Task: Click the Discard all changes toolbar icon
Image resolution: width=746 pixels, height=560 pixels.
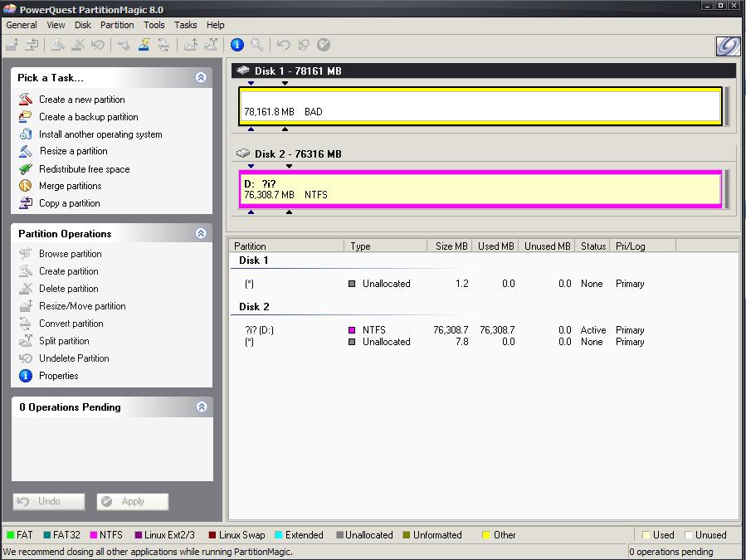Action: click(304, 45)
